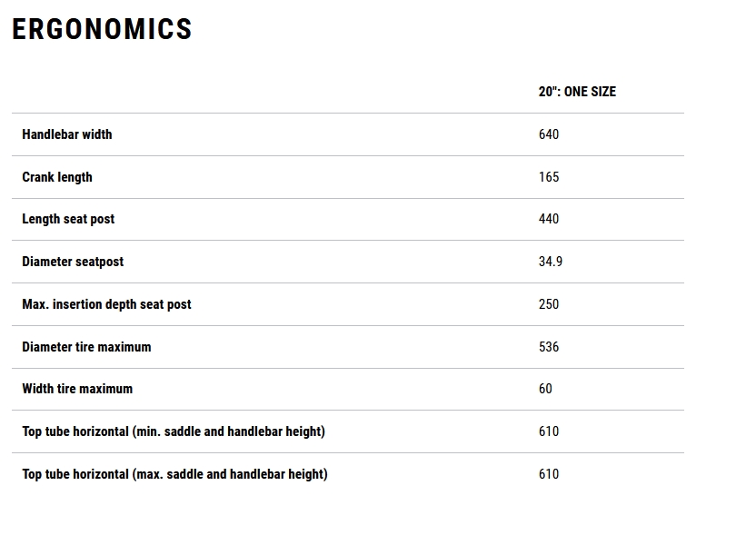Click the ERGONOMICS heading
Screen dimensions: 756x545
pyautogui.click(x=102, y=29)
